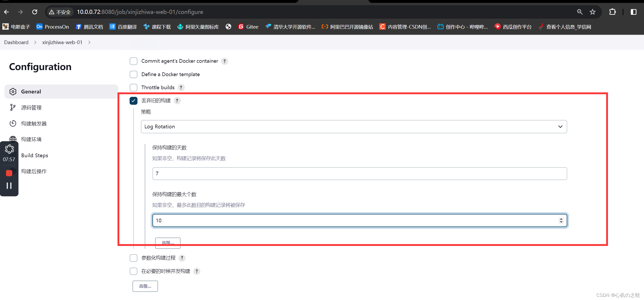Select the 构建触发器 clock icon
644x300 pixels.
13,123
